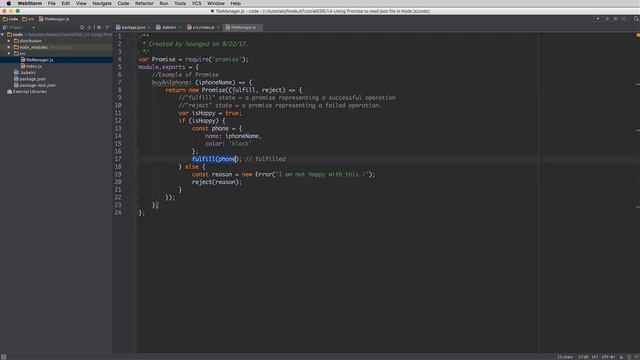Viewport: 640px width, 360px height.
Task: Click the Run button in toolbar
Action: click(607, 19)
